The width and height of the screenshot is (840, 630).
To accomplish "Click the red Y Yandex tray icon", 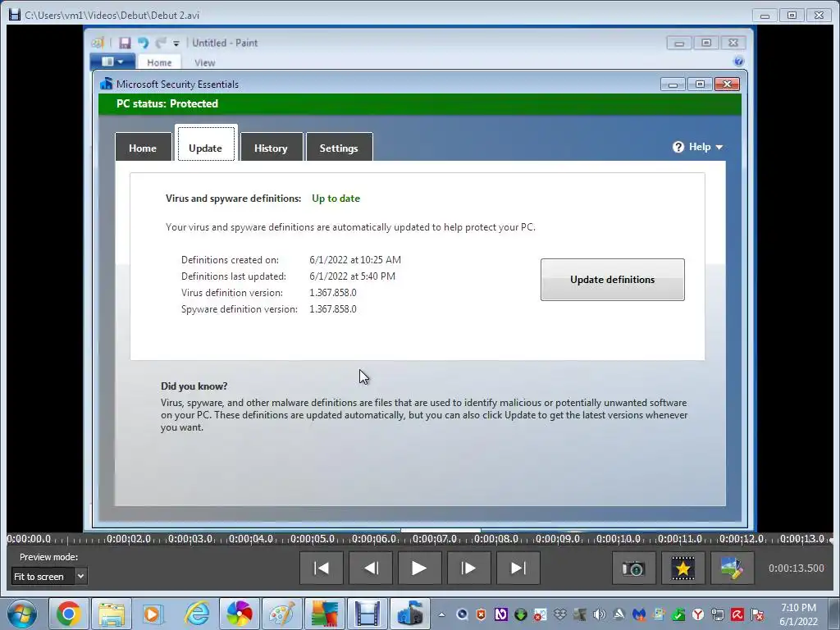I will point(698,614).
